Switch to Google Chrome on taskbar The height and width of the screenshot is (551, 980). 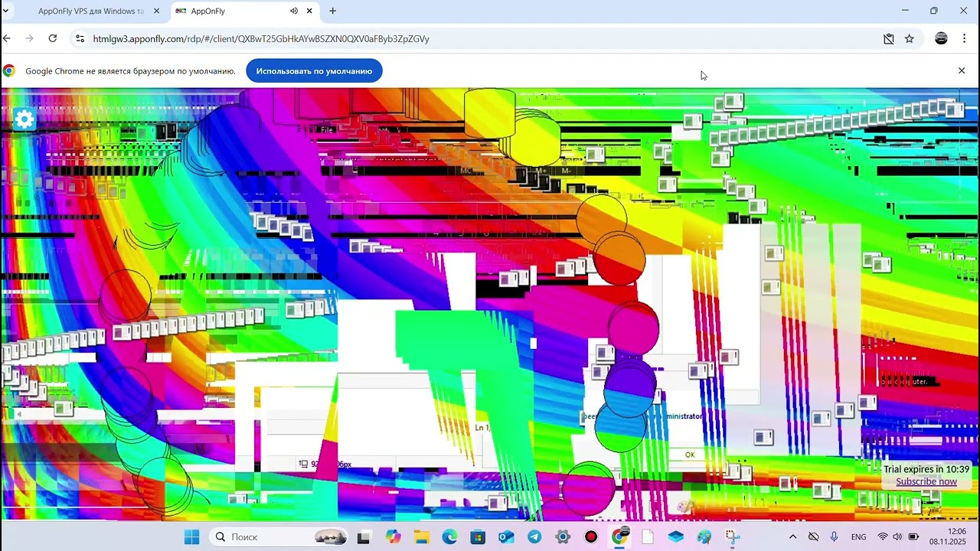(619, 537)
